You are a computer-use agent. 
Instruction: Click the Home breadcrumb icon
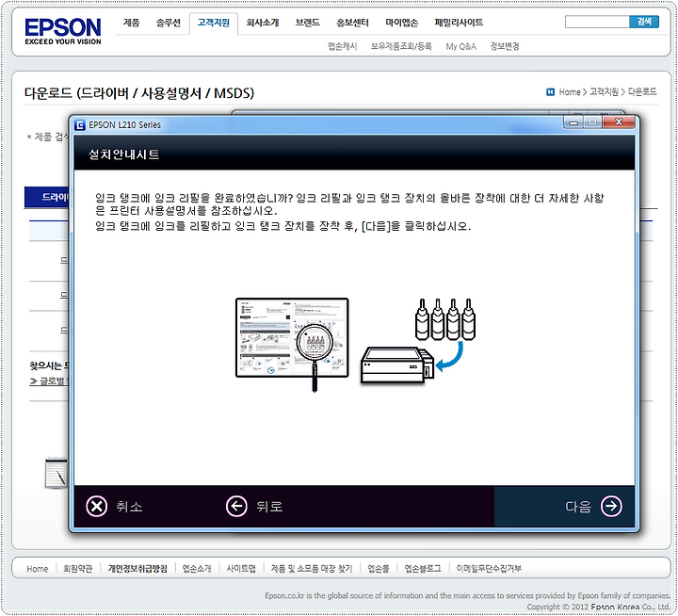(551, 92)
